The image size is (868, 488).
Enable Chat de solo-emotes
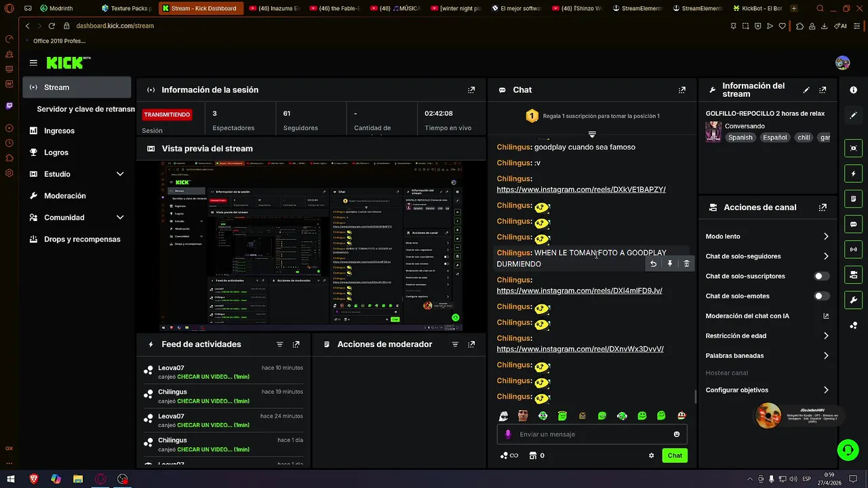(821, 296)
